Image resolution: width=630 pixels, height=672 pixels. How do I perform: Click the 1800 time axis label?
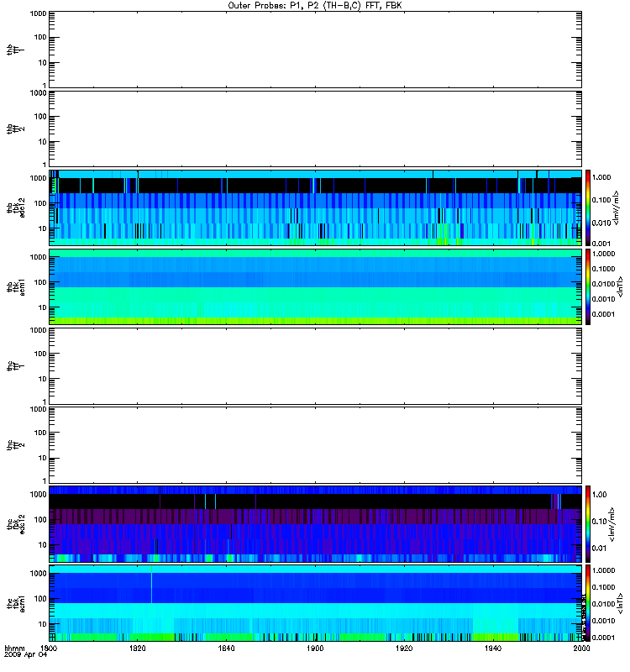(49, 648)
